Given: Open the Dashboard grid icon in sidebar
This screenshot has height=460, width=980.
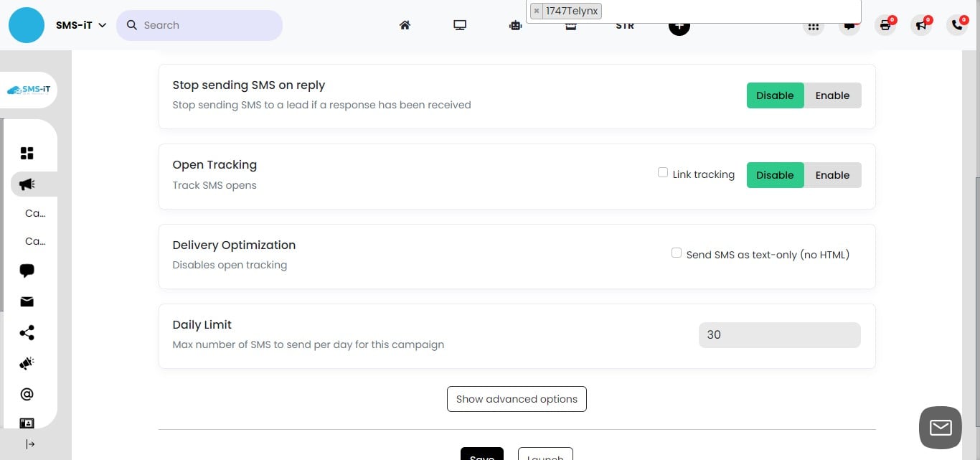Looking at the screenshot, I should [27, 153].
